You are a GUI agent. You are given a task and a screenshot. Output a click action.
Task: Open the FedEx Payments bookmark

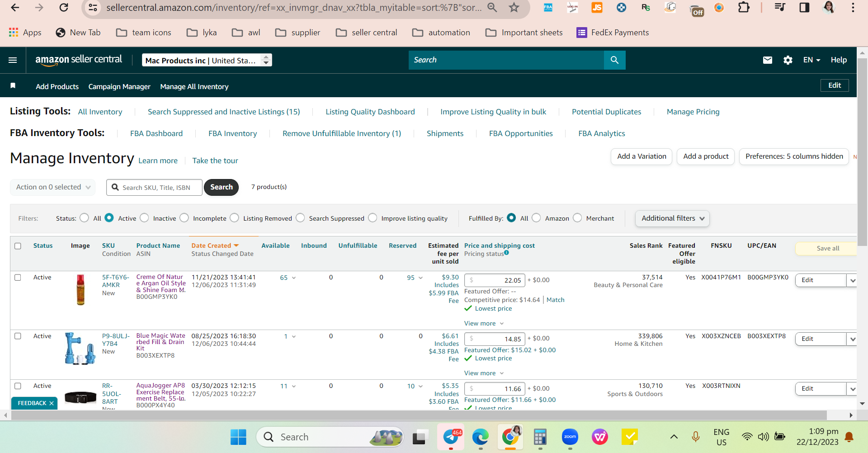click(x=613, y=33)
